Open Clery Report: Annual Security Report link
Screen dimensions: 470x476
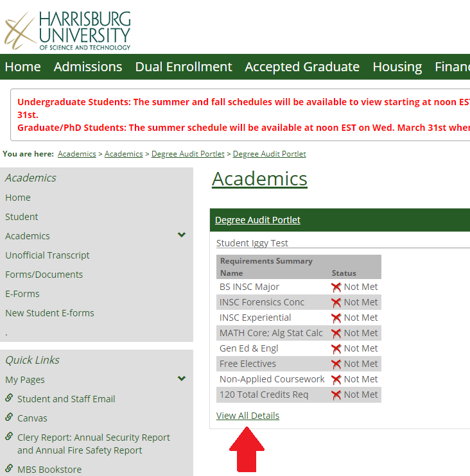click(x=94, y=444)
